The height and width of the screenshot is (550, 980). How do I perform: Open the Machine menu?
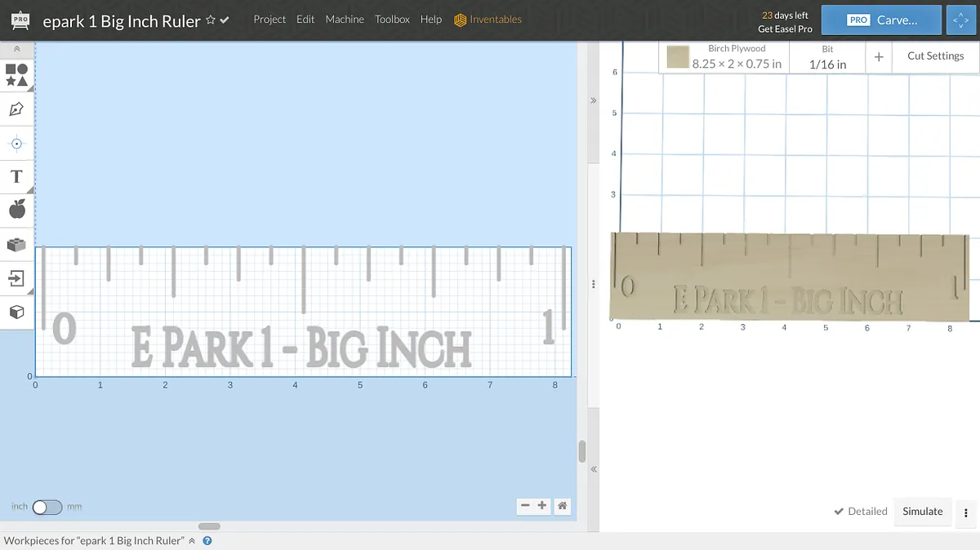[x=345, y=20]
